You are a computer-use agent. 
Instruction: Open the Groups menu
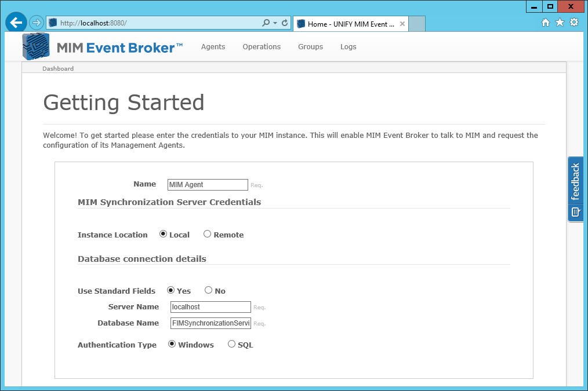click(x=310, y=47)
